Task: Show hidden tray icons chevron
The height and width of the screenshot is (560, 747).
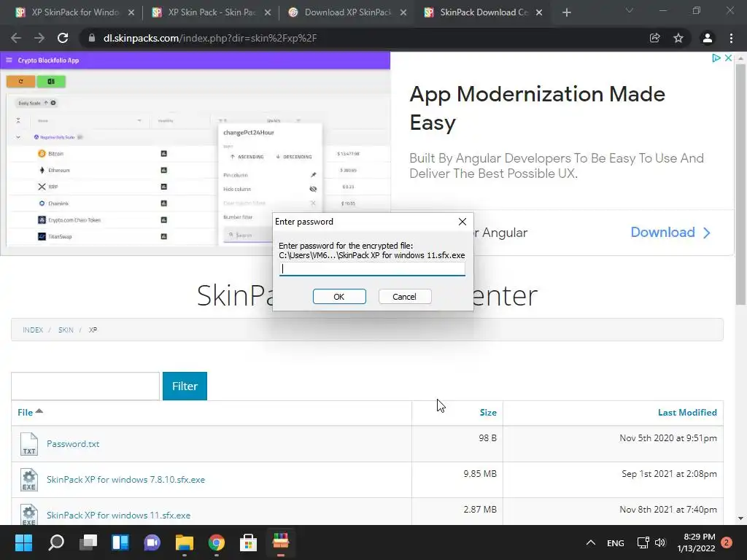Action: (591, 542)
